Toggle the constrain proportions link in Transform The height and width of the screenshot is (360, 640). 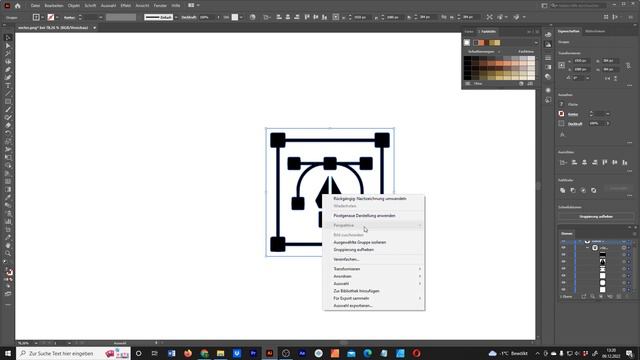coord(629,66)
